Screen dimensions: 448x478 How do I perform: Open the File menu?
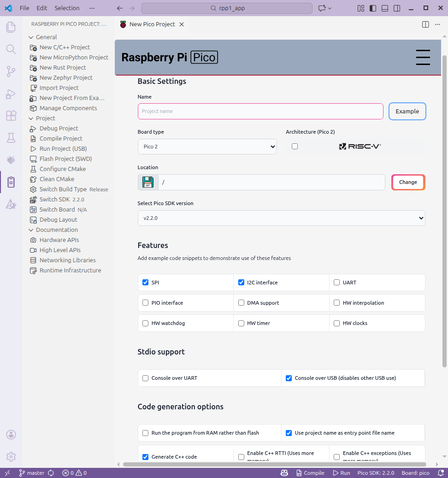click(24, 8)
